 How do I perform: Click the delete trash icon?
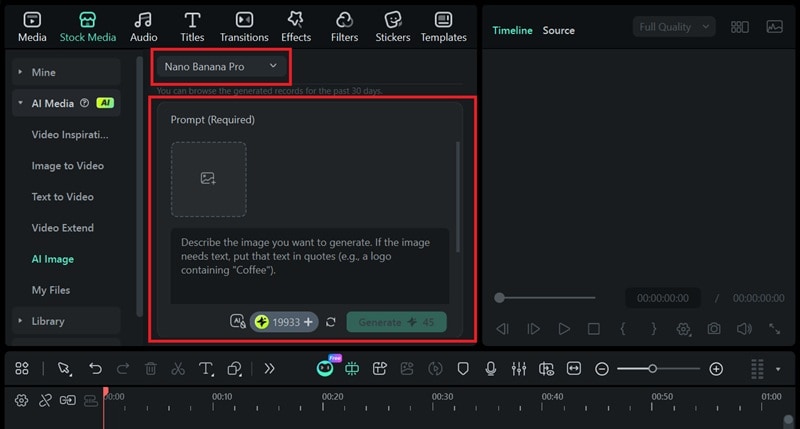coord(151,368)
